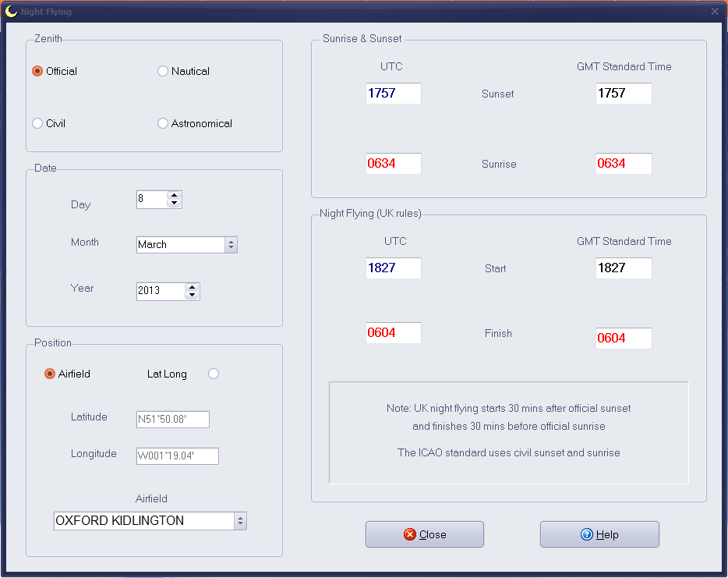Click the Year field showing 2013
This screenshot has height=578, width=728.
[161, 291]
